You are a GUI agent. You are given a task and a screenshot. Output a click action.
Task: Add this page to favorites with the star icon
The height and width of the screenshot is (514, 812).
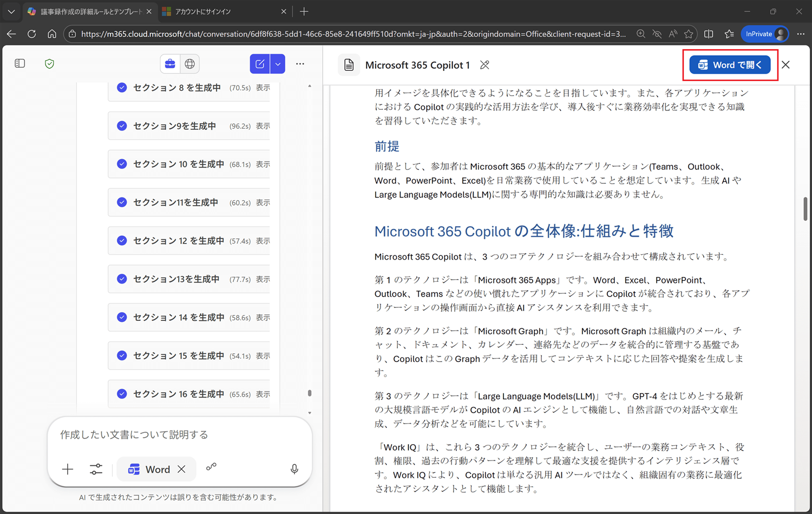pos(689,34)
